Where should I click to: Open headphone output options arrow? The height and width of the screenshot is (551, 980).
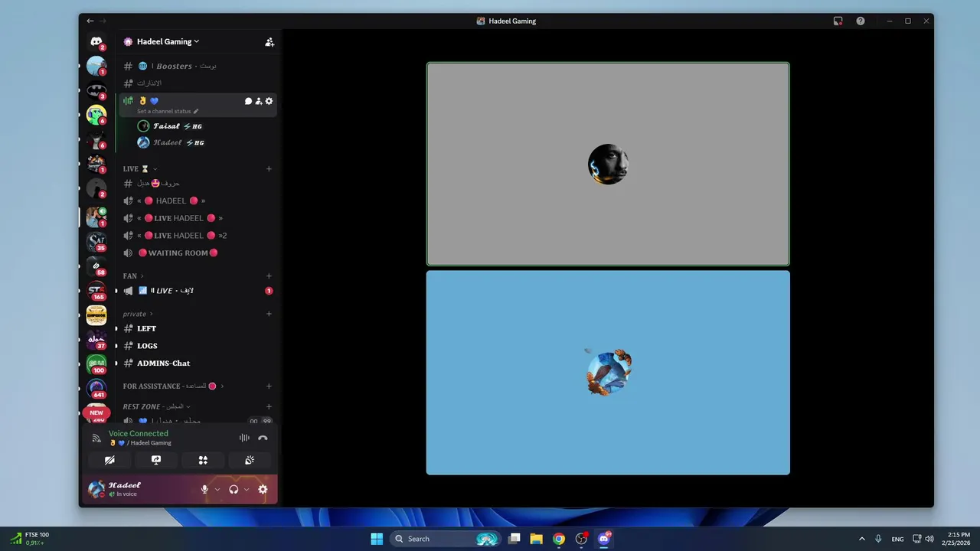[247, 489]
